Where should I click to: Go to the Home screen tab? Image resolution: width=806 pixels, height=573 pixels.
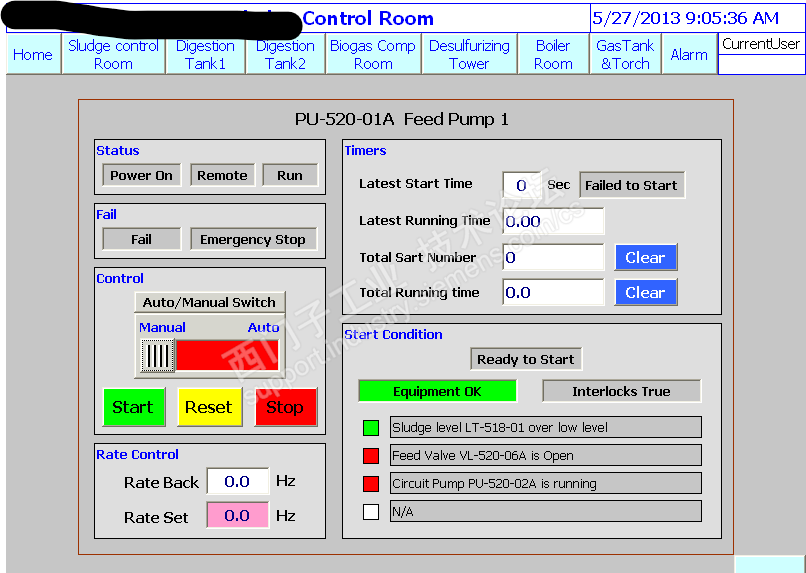33,54
